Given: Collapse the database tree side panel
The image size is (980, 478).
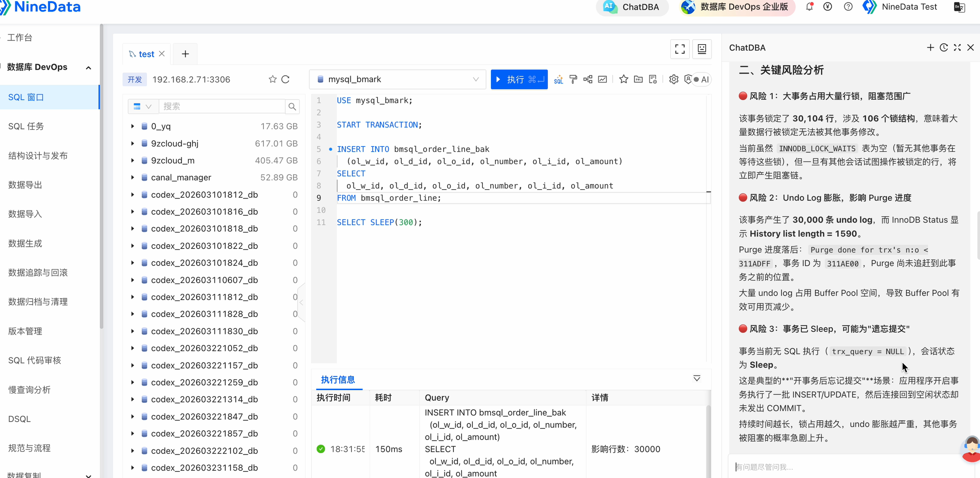Looking at the screenshot, I should coord(301,303).
